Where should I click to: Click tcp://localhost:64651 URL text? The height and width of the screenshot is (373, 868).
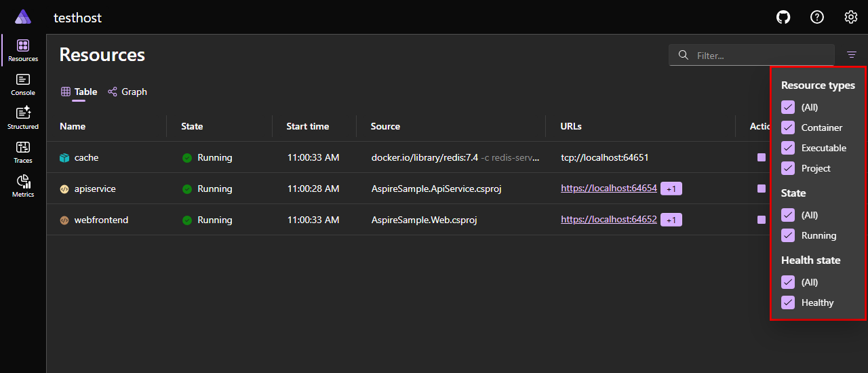click(605, 157)
